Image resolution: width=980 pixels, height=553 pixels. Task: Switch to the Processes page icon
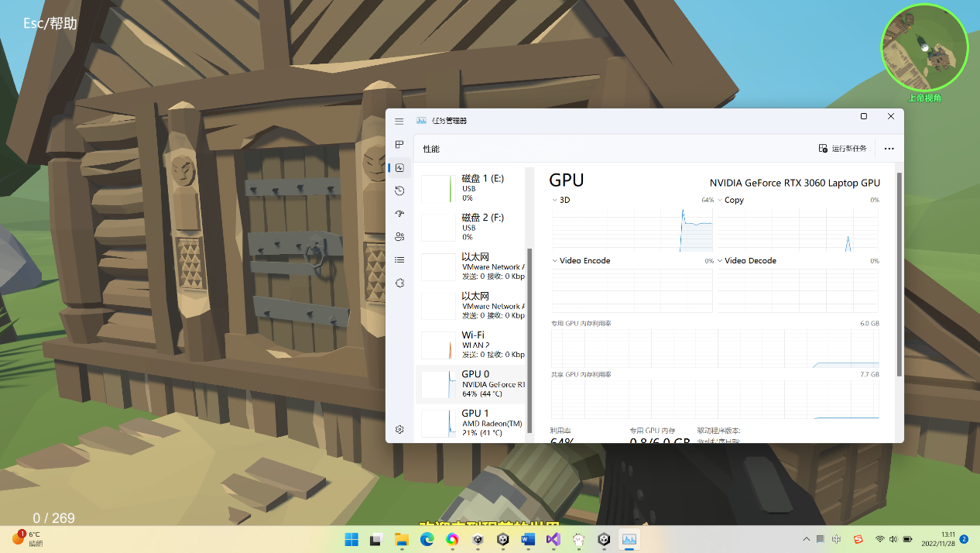[399, 145]
